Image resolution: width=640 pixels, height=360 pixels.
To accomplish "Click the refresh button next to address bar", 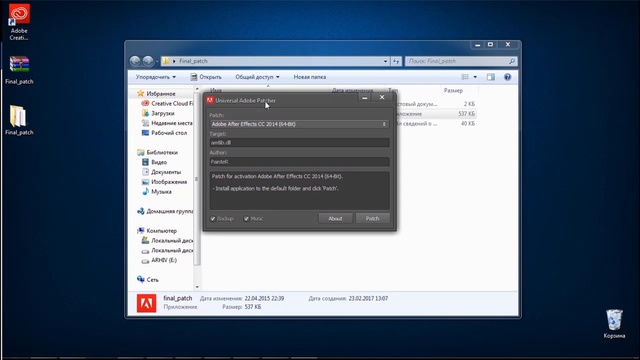I will (x=396, y=61).
